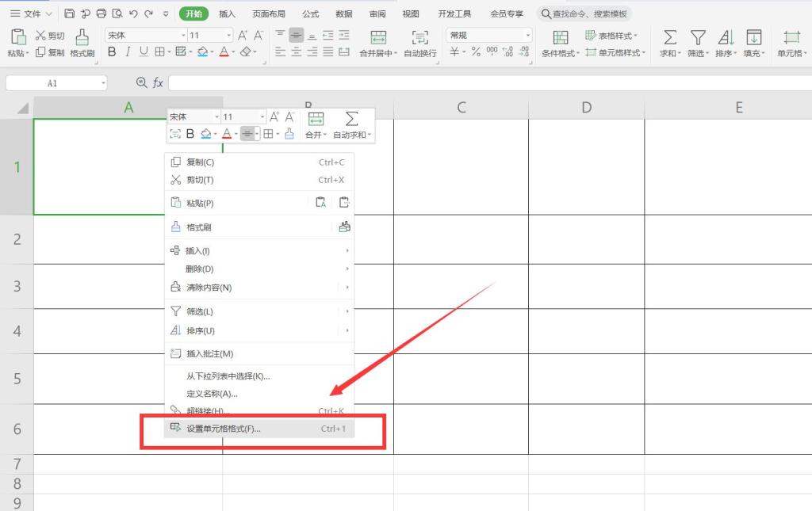Click the ribbon Cut (剪切) button

50,35
